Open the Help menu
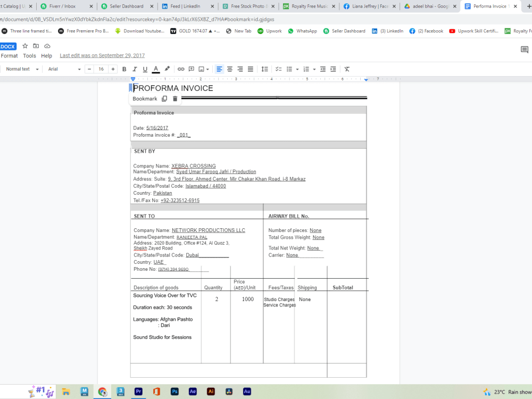Viewport: 532px width, 399px height. pyautogui.click(x=46, y=56)
